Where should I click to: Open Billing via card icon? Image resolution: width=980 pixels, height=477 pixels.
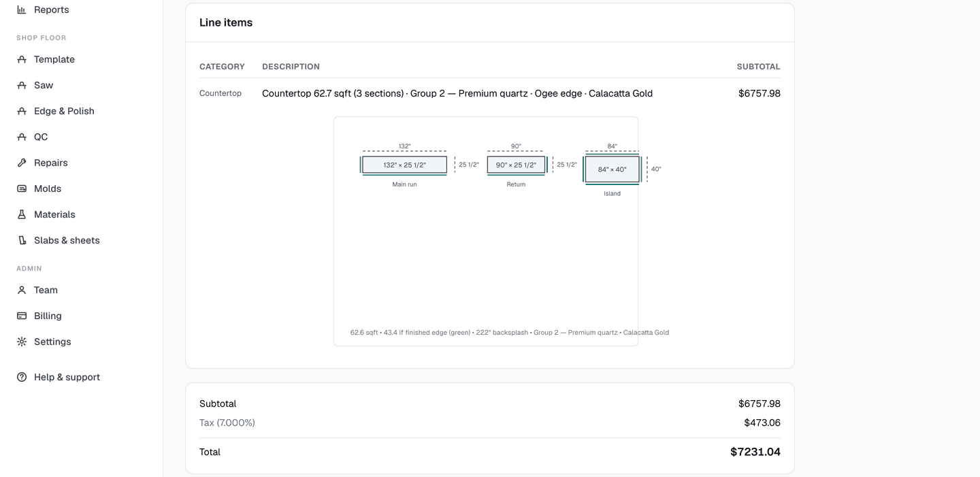coord(22,316)
